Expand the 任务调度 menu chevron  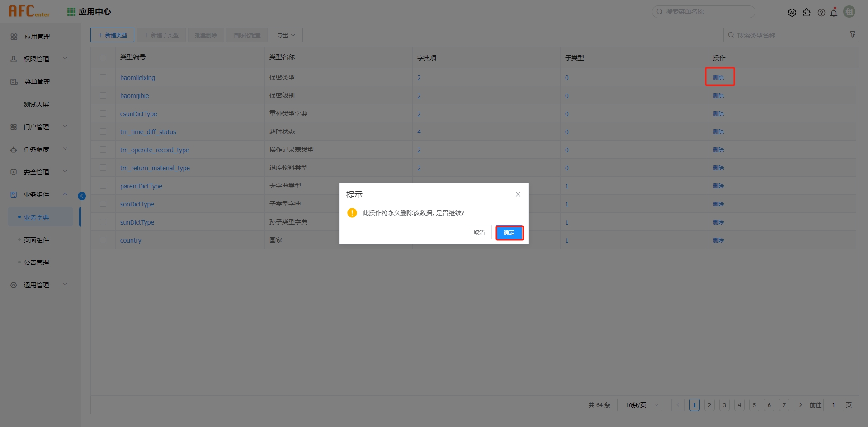pyautogui.click(x=65, y=149)
